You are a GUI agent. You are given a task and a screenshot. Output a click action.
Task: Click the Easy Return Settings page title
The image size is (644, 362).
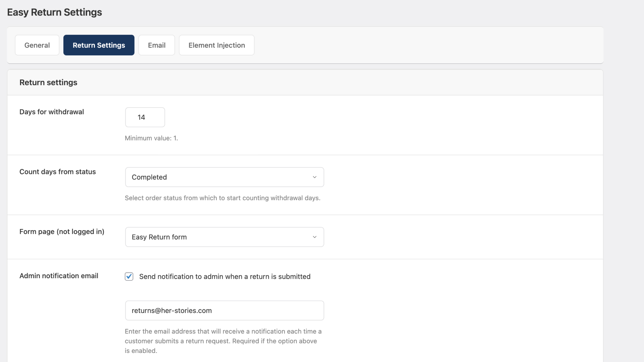point(54,12)
